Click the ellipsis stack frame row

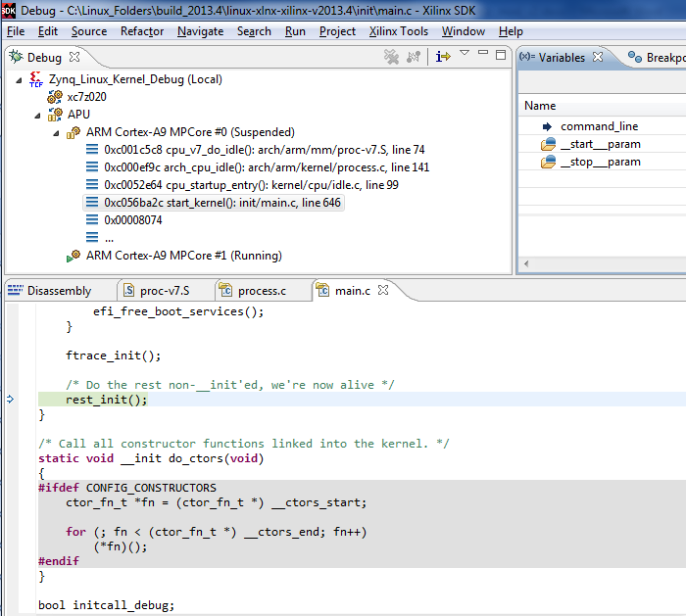click(x=109, y=238)
